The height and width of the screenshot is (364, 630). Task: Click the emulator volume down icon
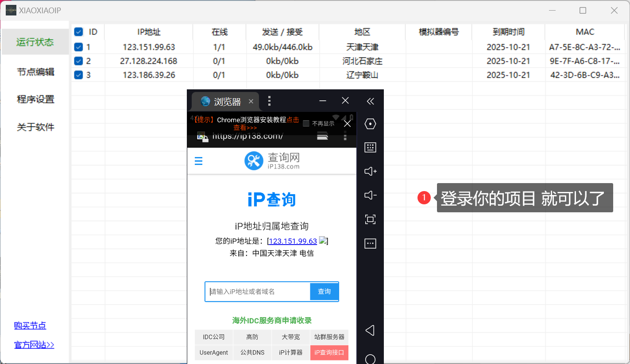370,195
